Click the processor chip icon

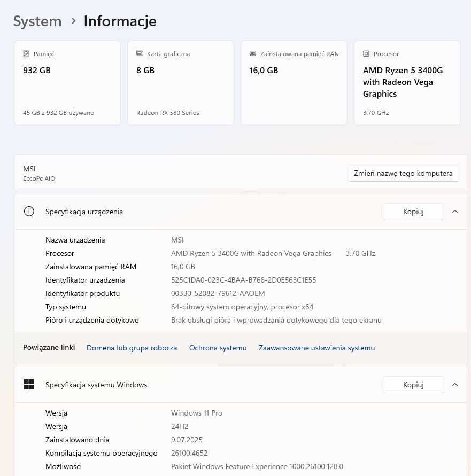pos(366,54)
